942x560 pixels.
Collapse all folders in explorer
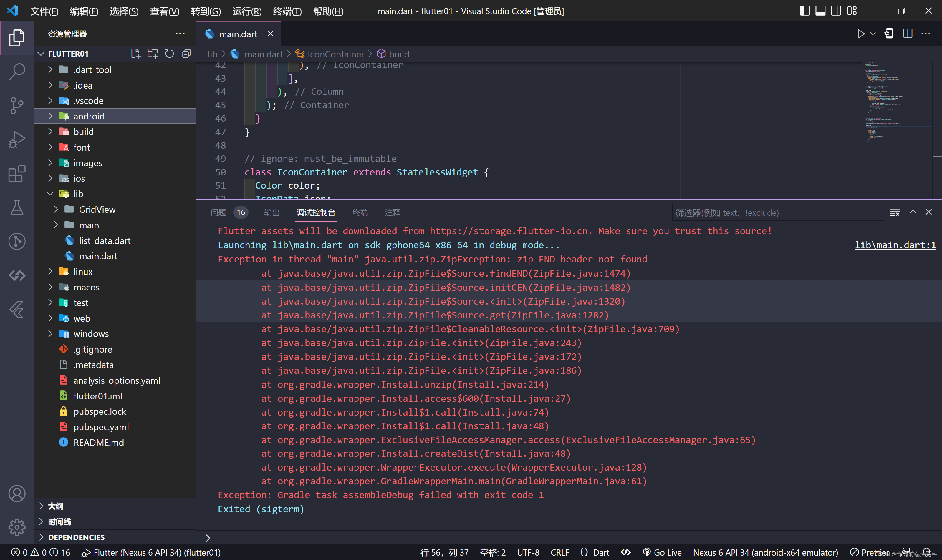pyautogui.click(x=186, y=54)
